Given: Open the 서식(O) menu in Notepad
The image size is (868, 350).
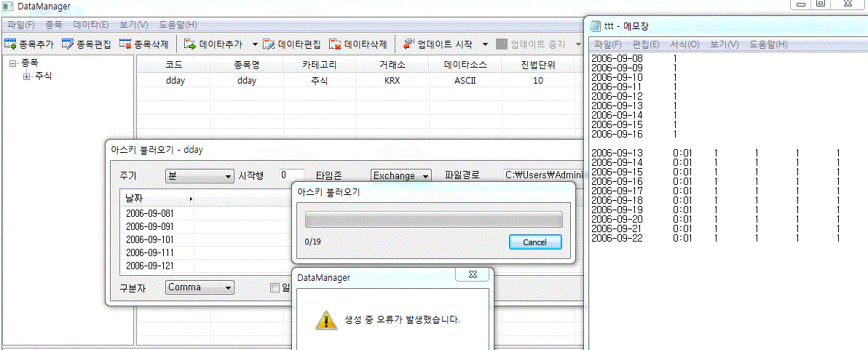Looking at the screenshot, I should click(x=684, y=44).
